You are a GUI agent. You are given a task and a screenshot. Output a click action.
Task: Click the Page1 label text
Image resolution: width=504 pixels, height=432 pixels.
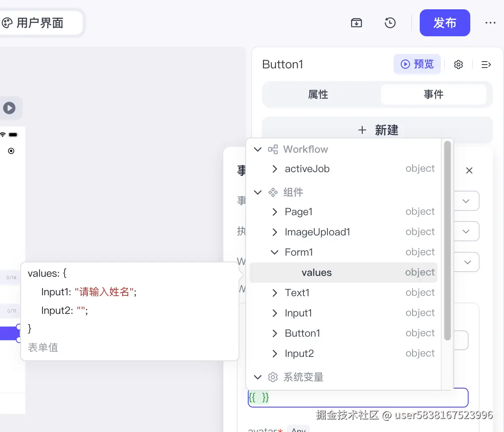tap(299, 212)
